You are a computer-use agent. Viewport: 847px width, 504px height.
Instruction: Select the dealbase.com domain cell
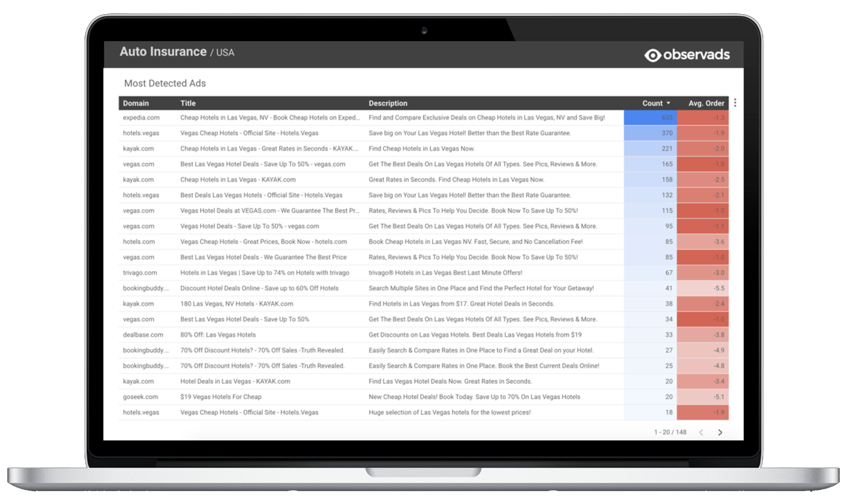pyautogui.click(x=143, y=335)
